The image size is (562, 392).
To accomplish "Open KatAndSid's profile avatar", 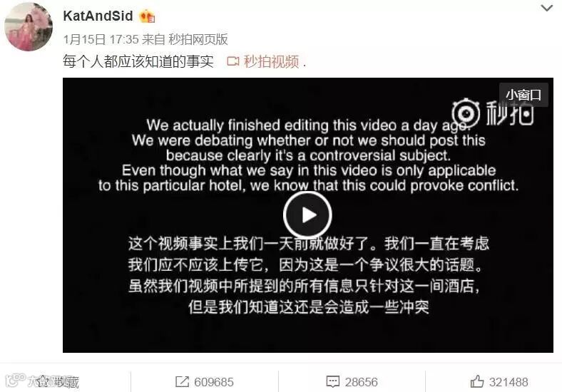I will [29, 27].
